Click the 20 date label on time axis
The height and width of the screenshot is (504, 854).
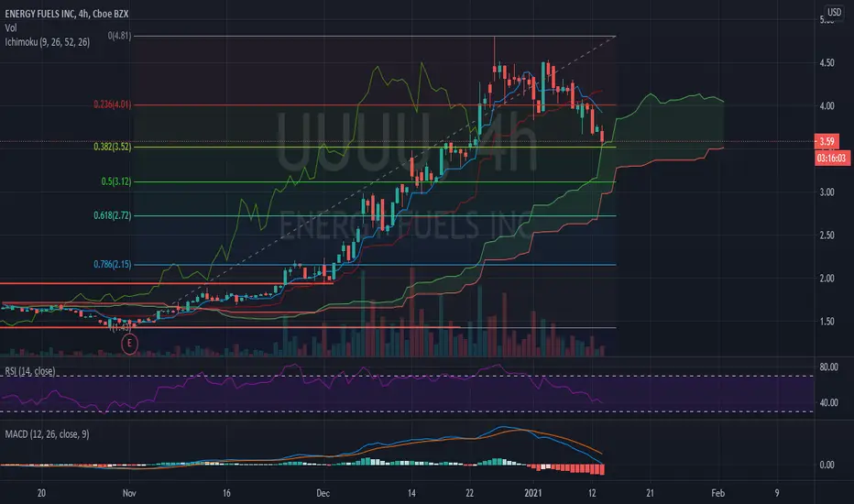pos(41,493)
